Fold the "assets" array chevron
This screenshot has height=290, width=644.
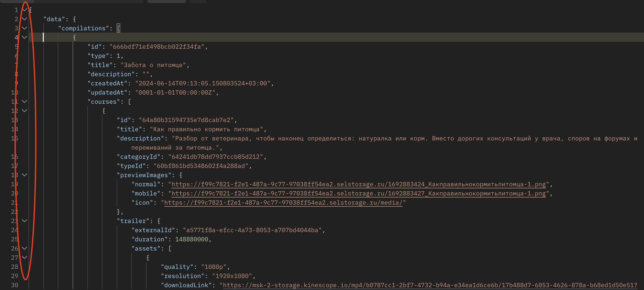pyautogui.click(x=24, y=248)
